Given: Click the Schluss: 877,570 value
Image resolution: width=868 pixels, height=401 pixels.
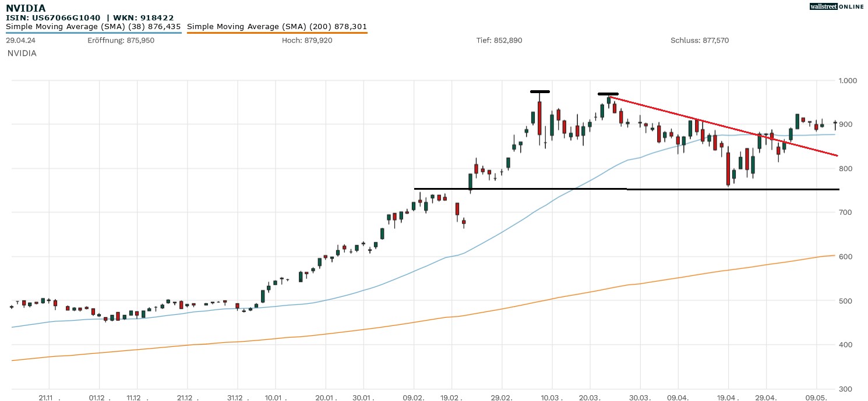Looking at the screenshot, I should (x=700, y=41).
